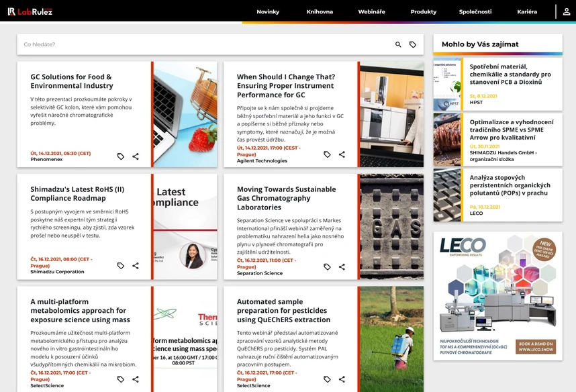Image resolution: width=576 pixels, height=392 pixels.
Task: Click tag icon on GC Solutions for Food card
Action: pos(120,156)
